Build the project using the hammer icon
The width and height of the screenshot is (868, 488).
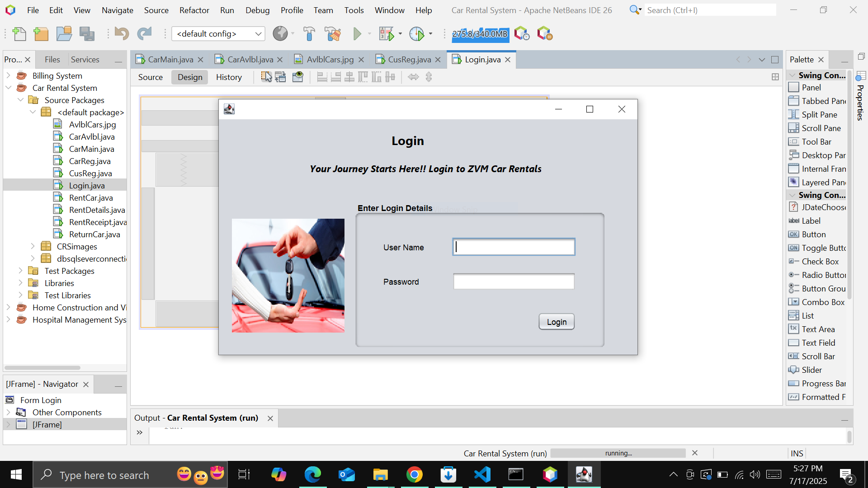[309, 33]
